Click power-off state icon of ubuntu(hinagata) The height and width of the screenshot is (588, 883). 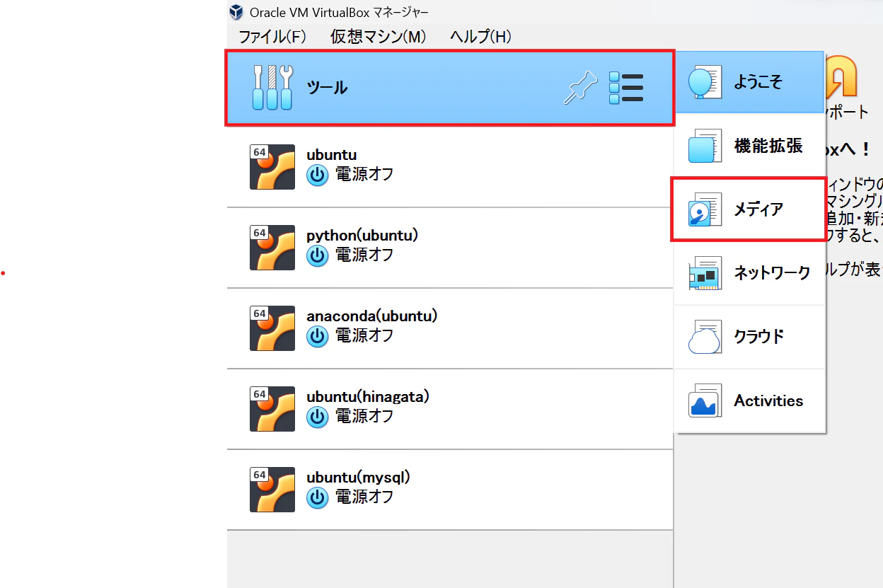(318, 417)
